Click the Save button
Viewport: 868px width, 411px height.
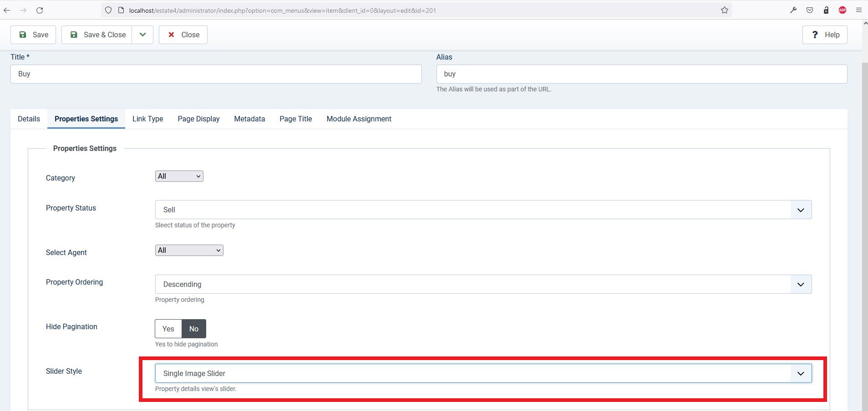point(33,35)
